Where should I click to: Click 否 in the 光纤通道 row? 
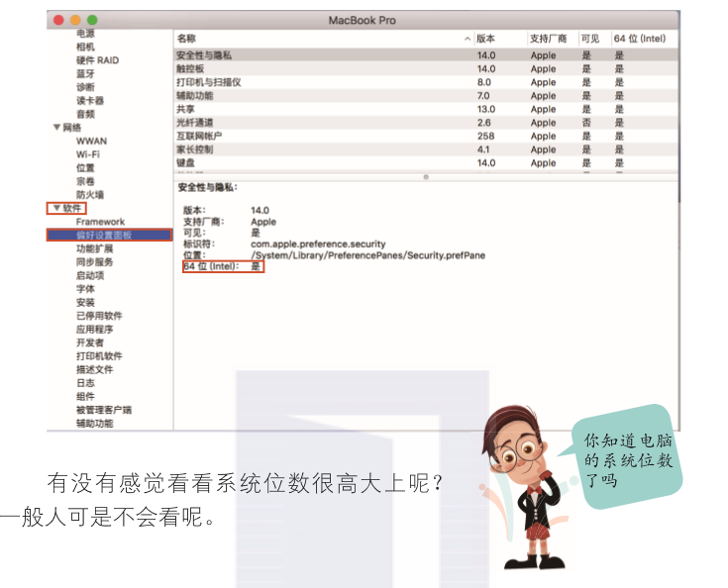click(586, 123)
